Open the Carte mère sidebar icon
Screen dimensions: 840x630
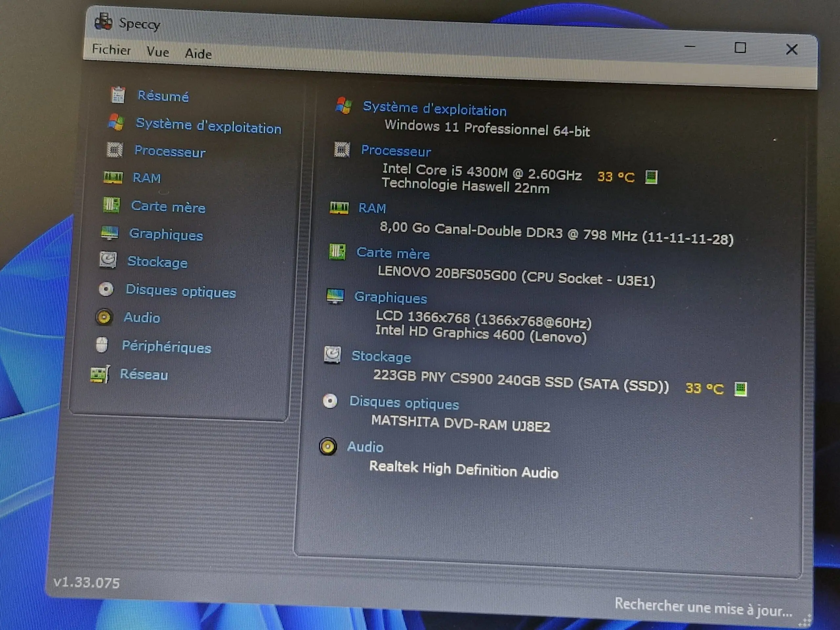(x=111, y=205)
